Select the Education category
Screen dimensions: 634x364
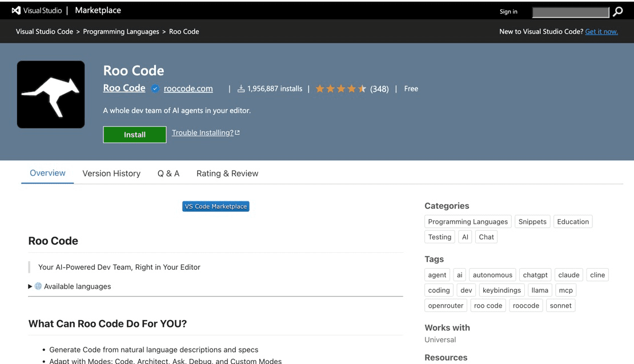point(573,221)
